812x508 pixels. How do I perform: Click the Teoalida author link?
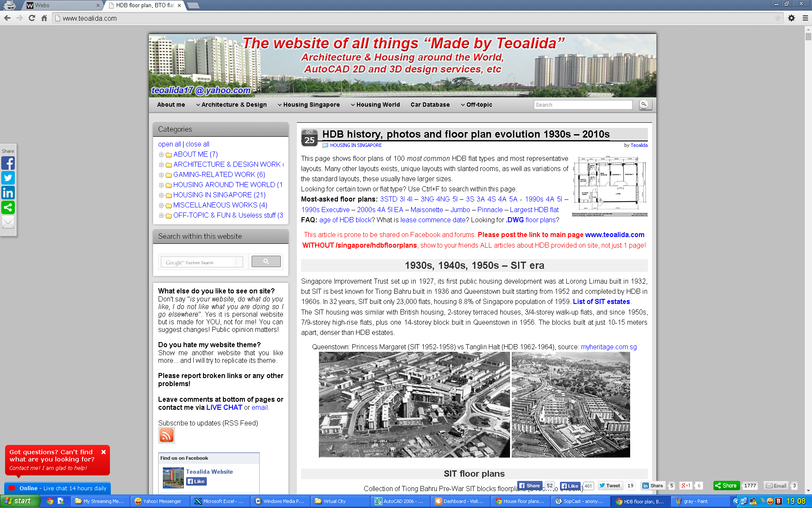pos(639,145)
